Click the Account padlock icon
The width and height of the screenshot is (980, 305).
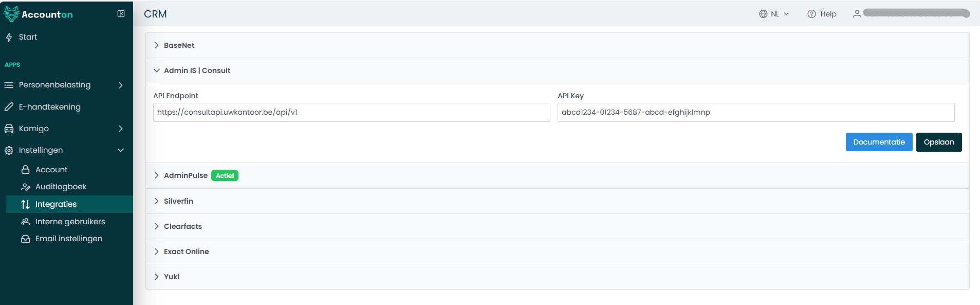25,170
